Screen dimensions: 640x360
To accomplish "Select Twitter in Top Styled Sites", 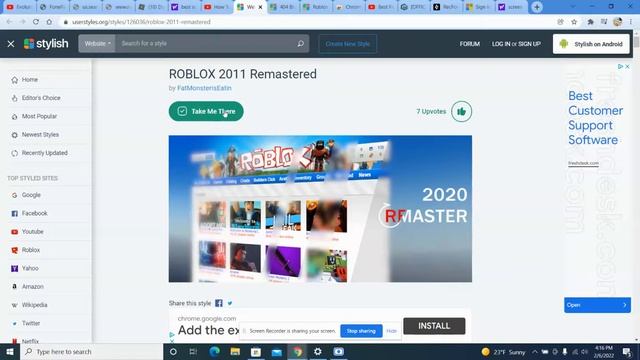I will [31, 324].
